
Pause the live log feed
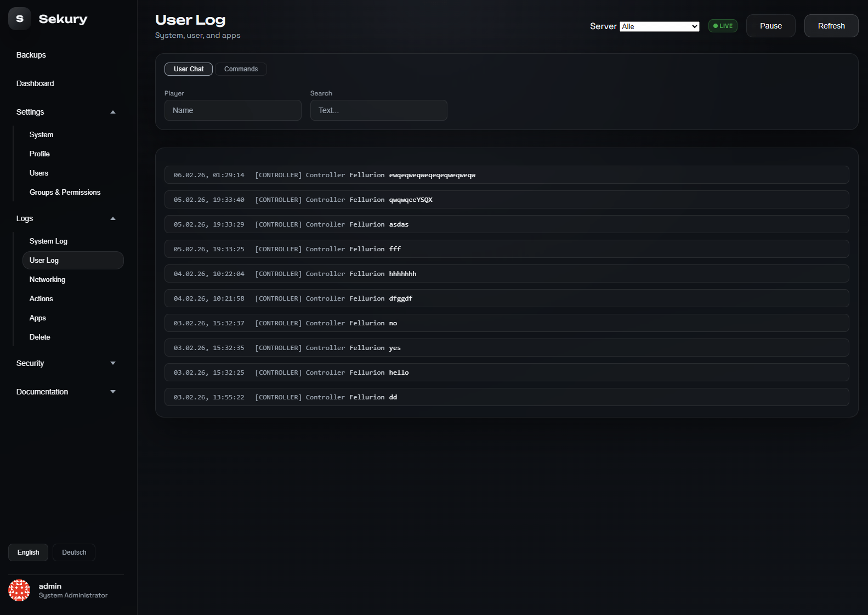coord(770,26)
